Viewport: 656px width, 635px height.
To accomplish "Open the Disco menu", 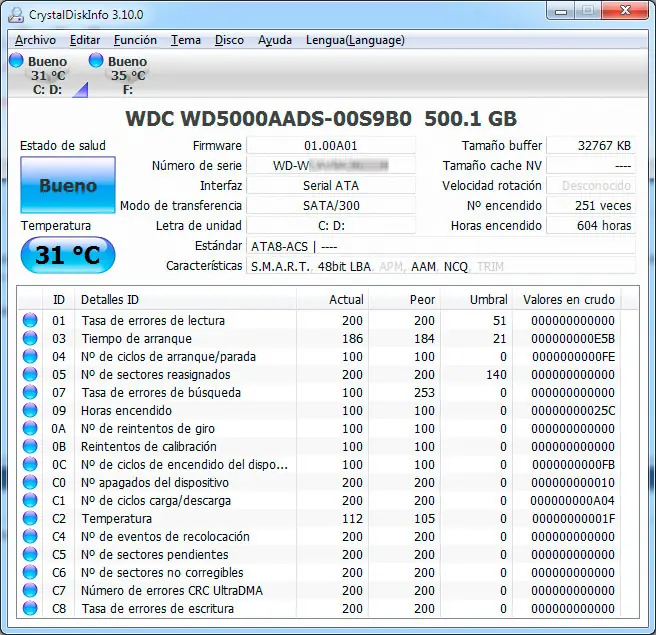I will (x=229, y=40).
